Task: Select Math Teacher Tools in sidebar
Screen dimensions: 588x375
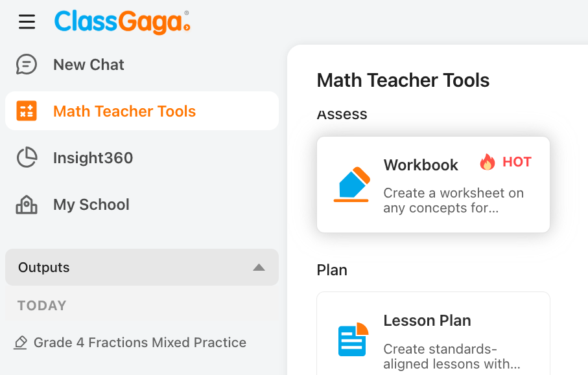Action: pyautogui.click(x=124, y=111)
